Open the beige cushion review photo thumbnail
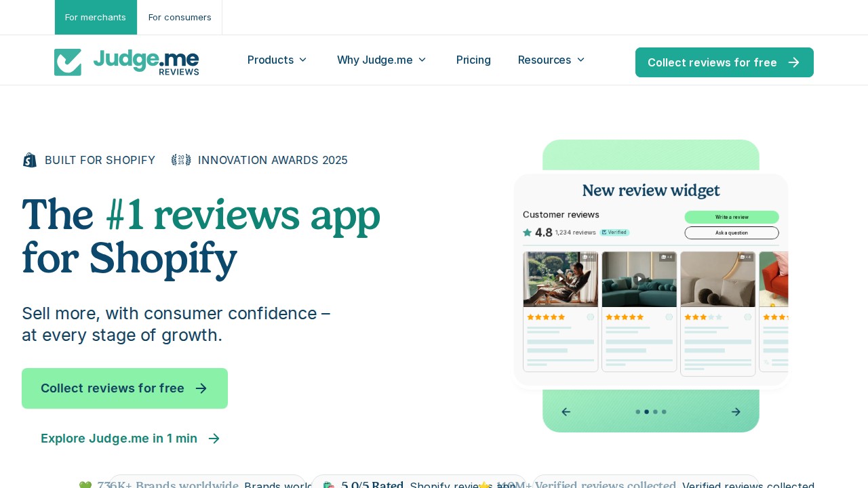868x488 pixels. [x=718, y=279]
